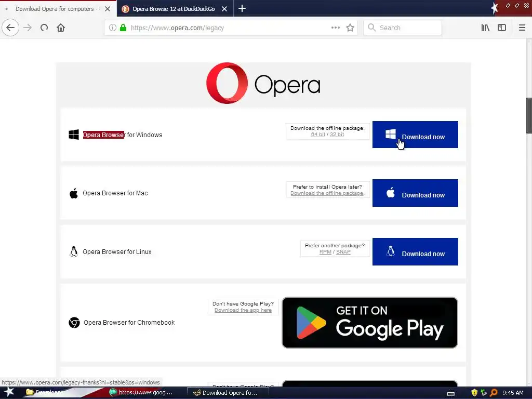Image resolution: width=532 pixels, height=399 pixels.
Task: Select the SNAP package link
Action: (x=343, y=252)
